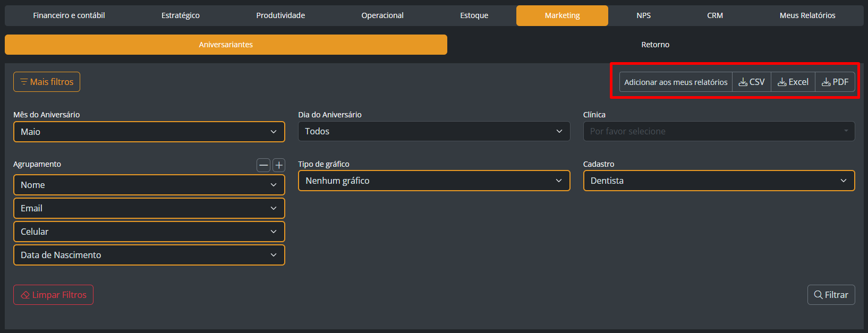Open Meus Relatórios tab
Viewport: 868px width, 333px height.
pyautogui.click(x=807, y=15)
